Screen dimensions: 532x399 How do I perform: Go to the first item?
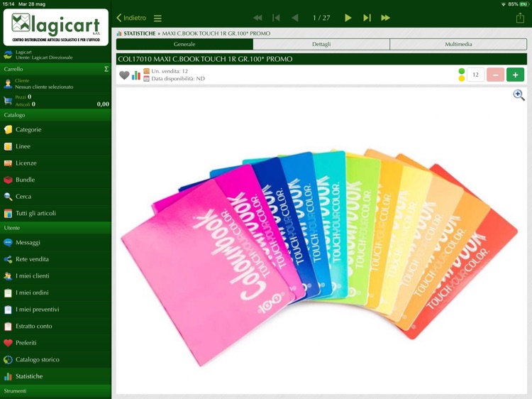[x=276, y=18]
